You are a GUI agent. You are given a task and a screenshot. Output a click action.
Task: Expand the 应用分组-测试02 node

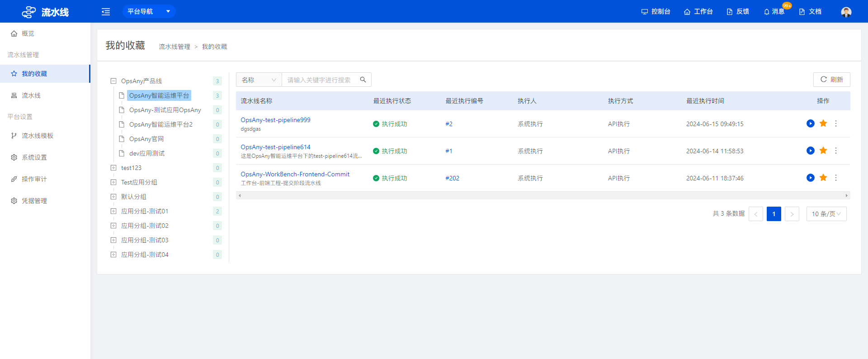point(113,226)
